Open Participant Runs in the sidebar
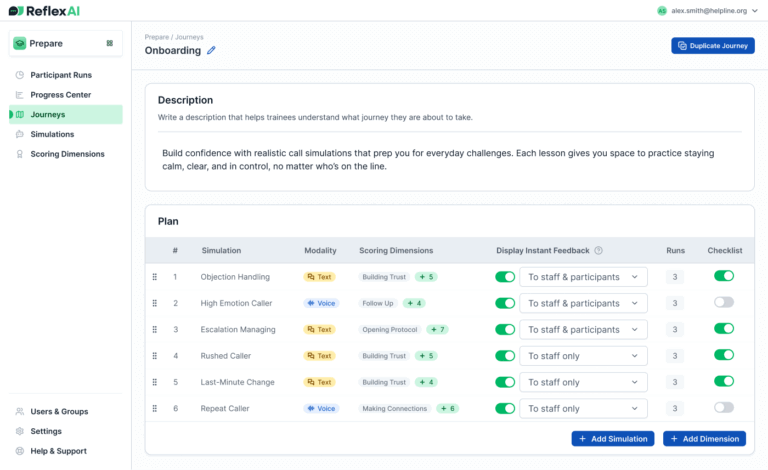The width and height of the screenshot is (768, 470). 66,75
